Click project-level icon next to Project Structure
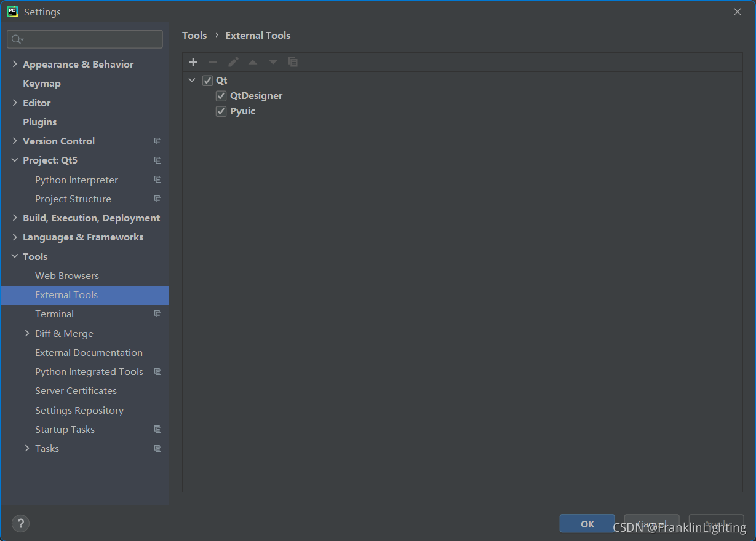Viewport: 756px width, 541px height. click(157, 199)
